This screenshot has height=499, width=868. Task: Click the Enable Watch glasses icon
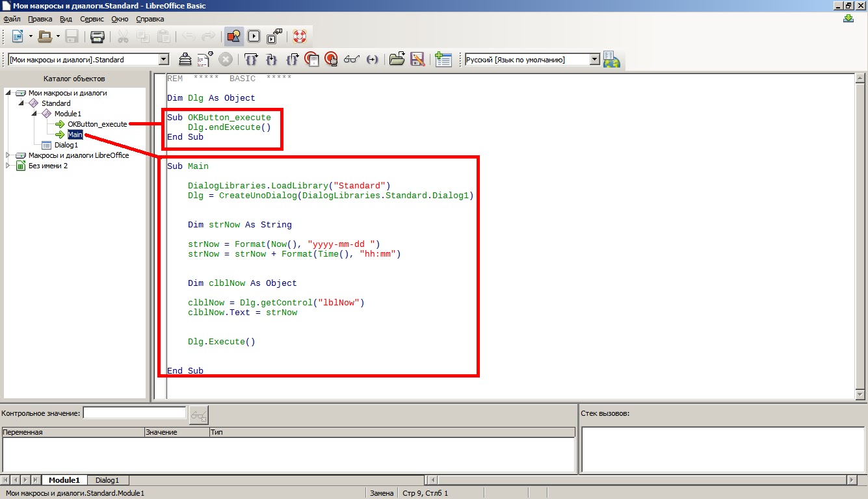tap(351, 59)
